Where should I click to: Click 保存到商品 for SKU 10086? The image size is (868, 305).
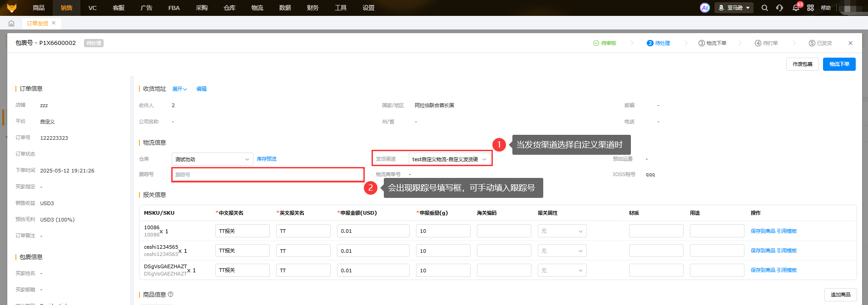tap(763, 231)
